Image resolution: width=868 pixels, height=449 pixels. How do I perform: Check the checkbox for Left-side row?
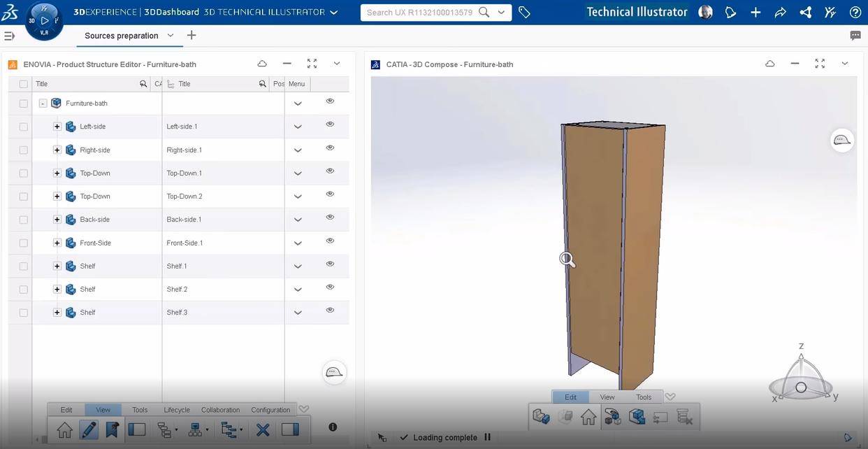(x=24, y=127)
